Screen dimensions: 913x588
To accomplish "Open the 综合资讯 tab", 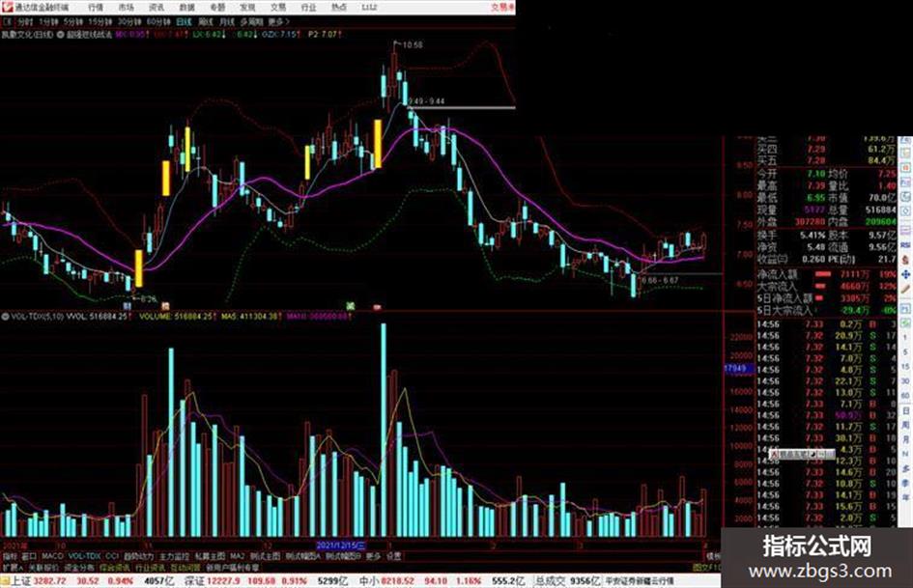I will [x=115, y=567].
